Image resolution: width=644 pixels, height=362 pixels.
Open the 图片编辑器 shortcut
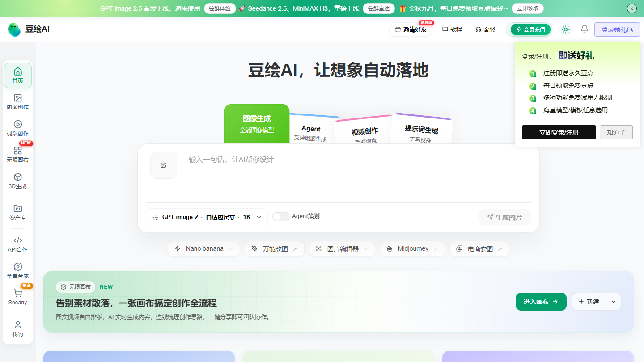[x=342, y=249]
